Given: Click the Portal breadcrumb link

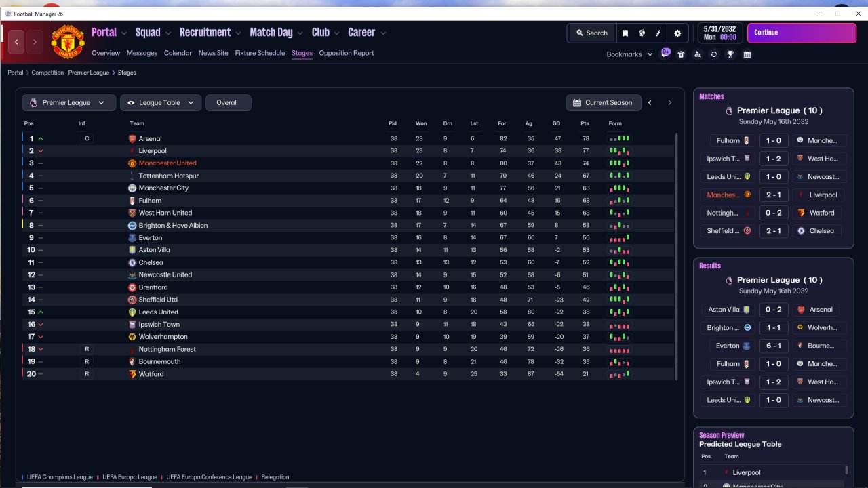Looking at the screenshot, I should click(x=16, y=73).
